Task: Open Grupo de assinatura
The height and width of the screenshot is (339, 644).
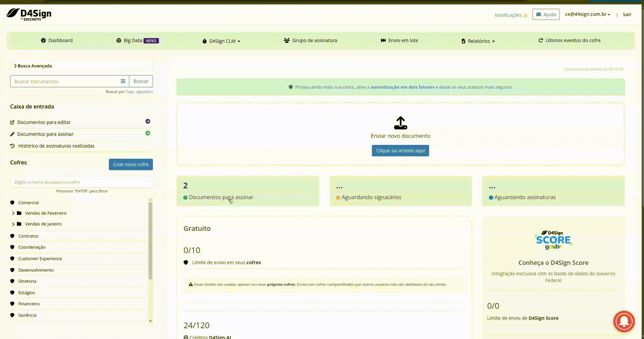Action: point(310,40)
